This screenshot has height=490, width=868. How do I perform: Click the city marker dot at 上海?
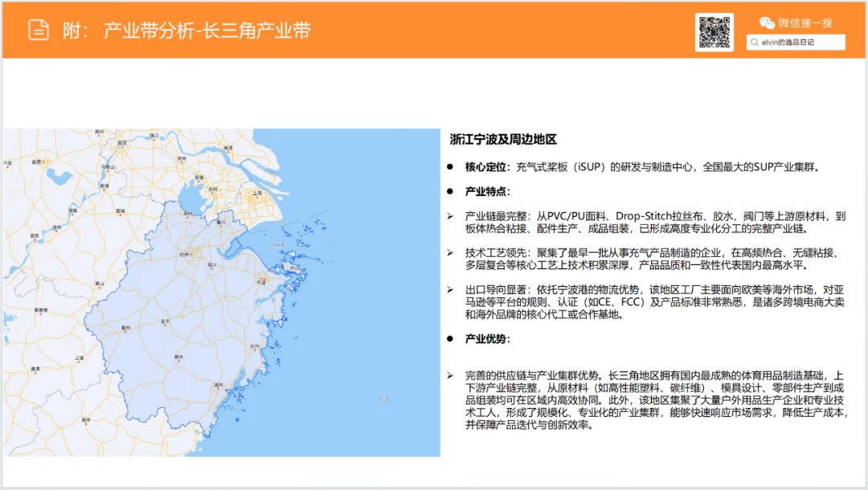(x=258, y=196)
